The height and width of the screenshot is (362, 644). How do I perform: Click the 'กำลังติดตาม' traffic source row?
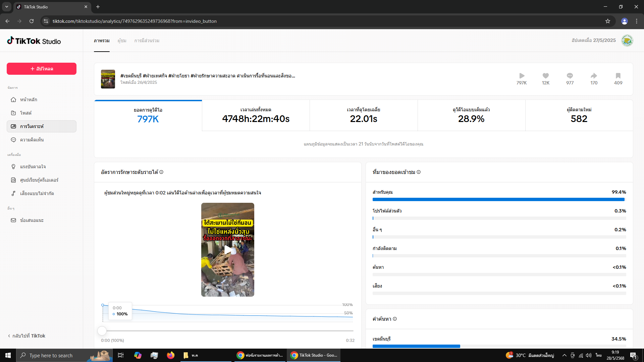[499, 252]
